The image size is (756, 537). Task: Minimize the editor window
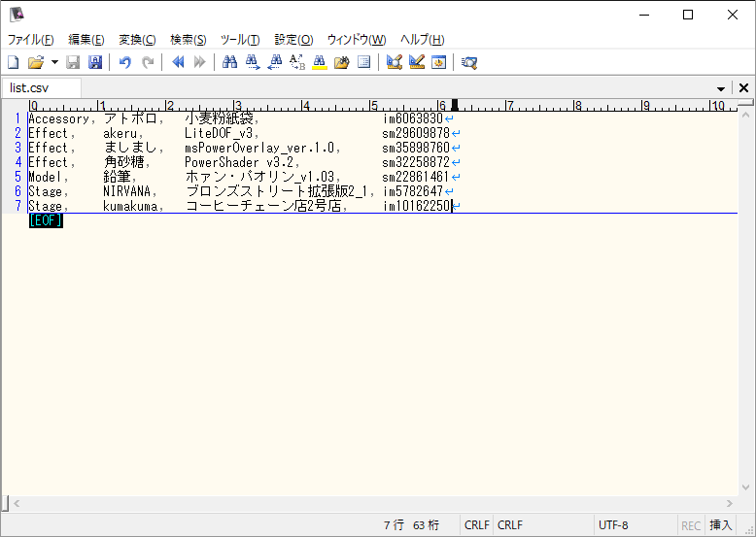point(644,15)
